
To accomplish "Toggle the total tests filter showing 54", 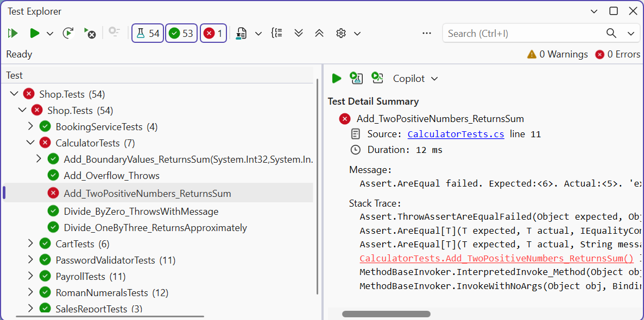I will (x=148, y=33).
